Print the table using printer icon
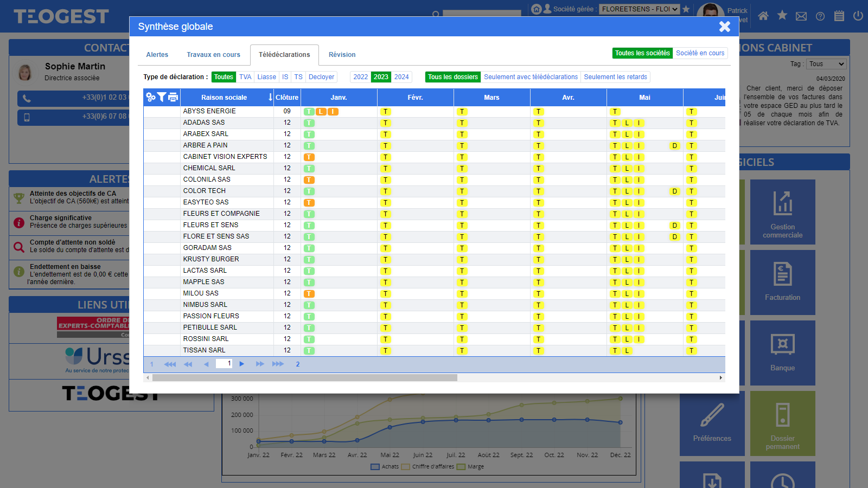The image size is (868, 488). (173, 97)
